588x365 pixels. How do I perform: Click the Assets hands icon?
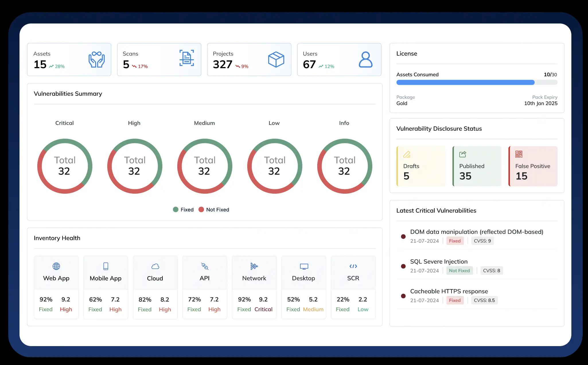coord(96,60)
